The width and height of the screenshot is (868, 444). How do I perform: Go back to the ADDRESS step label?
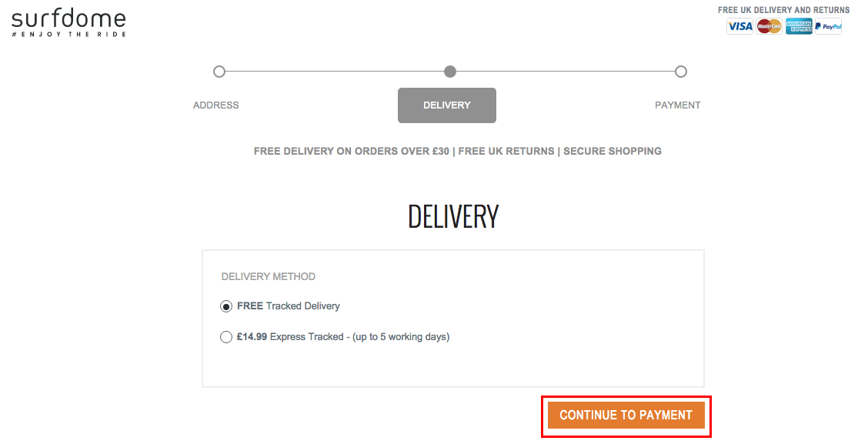click(216, 105)
